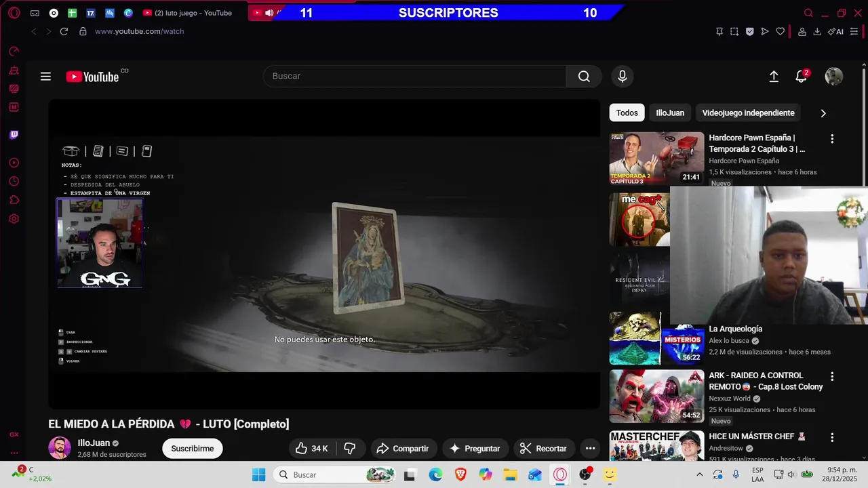The image size is (868, 488).
Task: Open GX Corner gamepad icon
Action: coord(35,13)
